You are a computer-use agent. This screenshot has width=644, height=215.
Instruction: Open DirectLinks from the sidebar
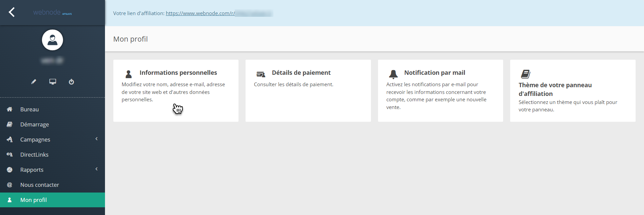pyautogui.click(x=34, y=155)
